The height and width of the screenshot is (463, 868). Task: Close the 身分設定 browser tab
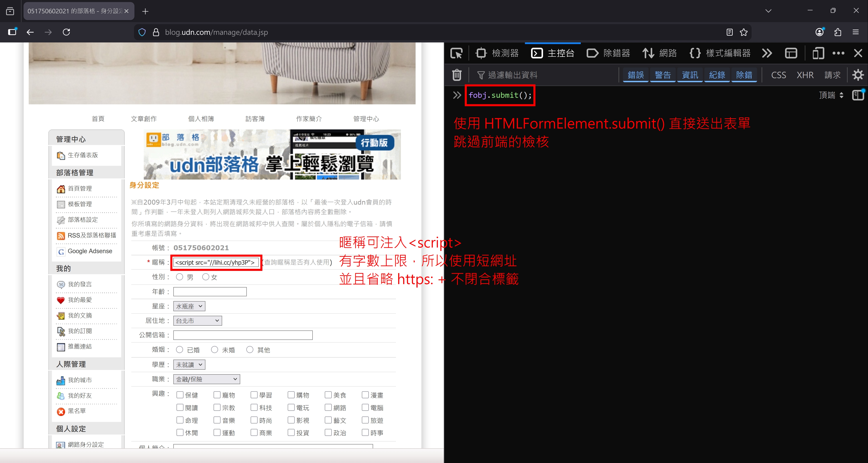click(x=126, y=11)
